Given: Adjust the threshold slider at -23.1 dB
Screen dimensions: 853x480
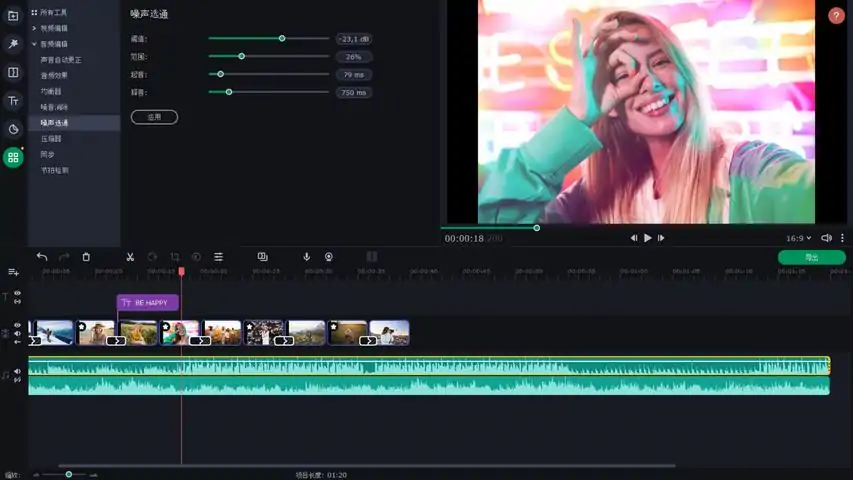Looking at the screenshot, I should tap(282, 38).
